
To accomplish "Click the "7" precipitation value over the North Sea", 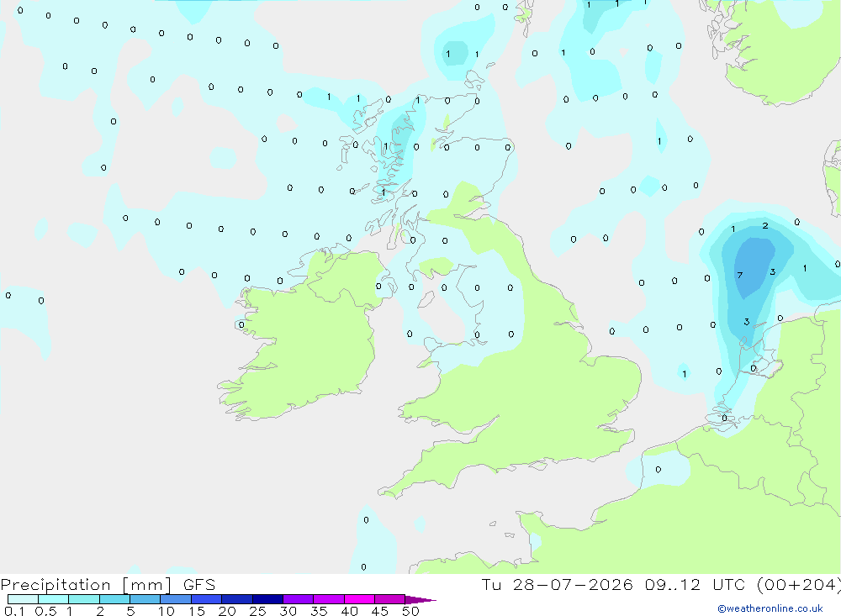I will 740,275.
